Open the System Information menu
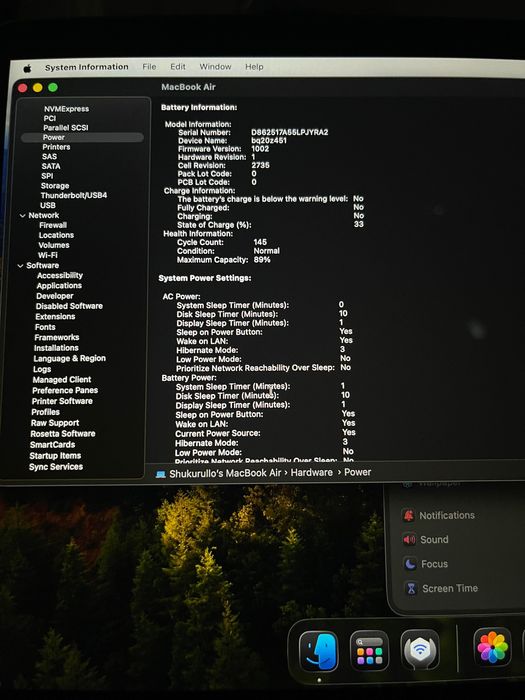 point(87,67)
